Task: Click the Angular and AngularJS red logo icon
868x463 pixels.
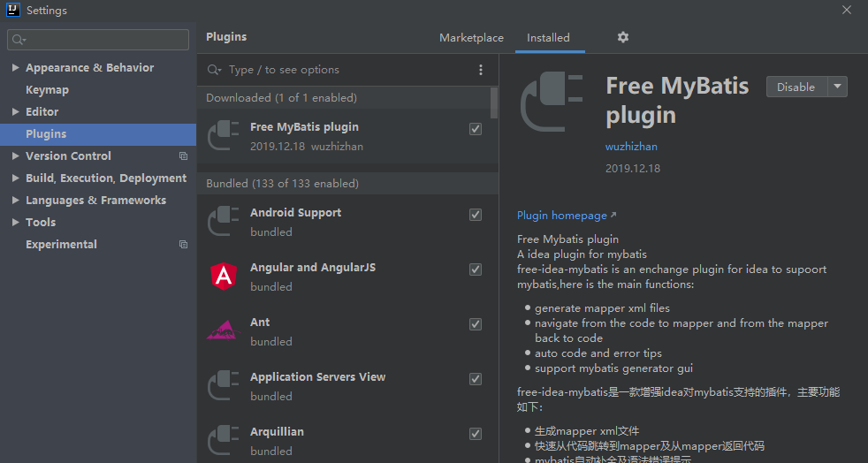Action: point(224,277)
